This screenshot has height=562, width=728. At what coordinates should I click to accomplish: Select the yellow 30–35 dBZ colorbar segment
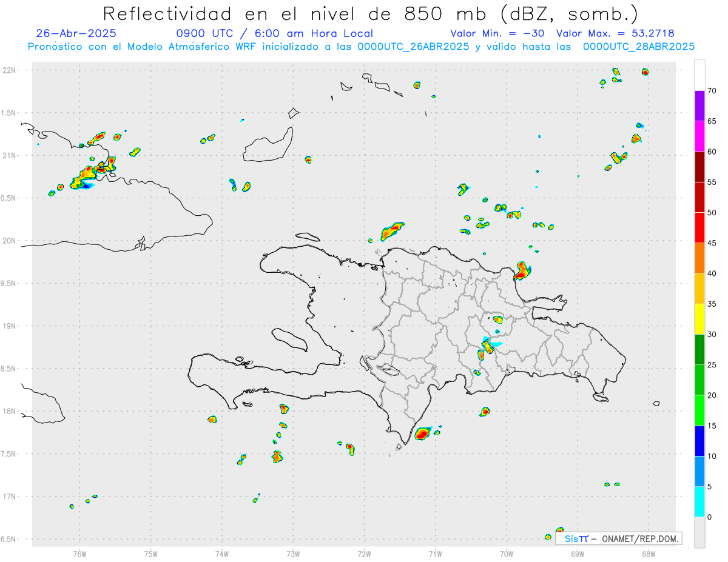(x=699, y=319)
